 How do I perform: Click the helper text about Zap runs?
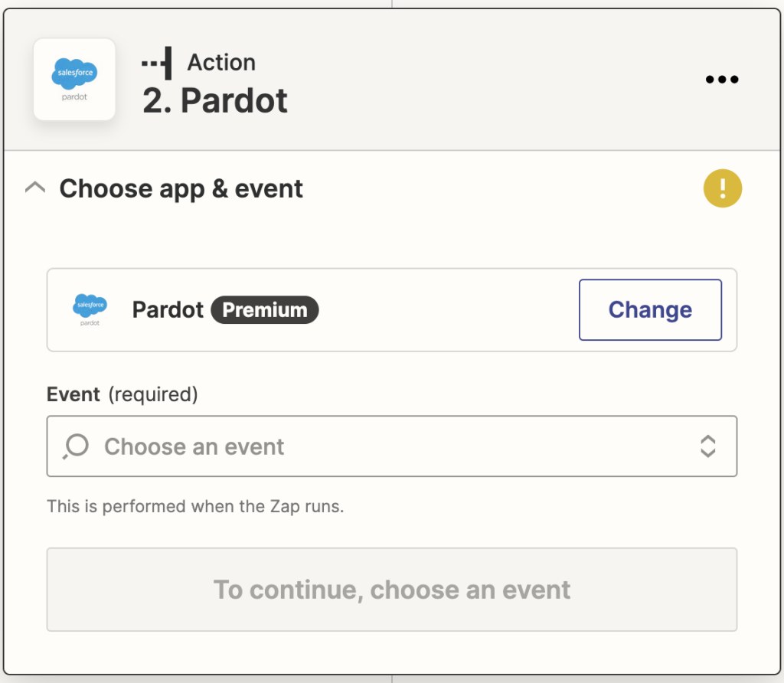193,506
